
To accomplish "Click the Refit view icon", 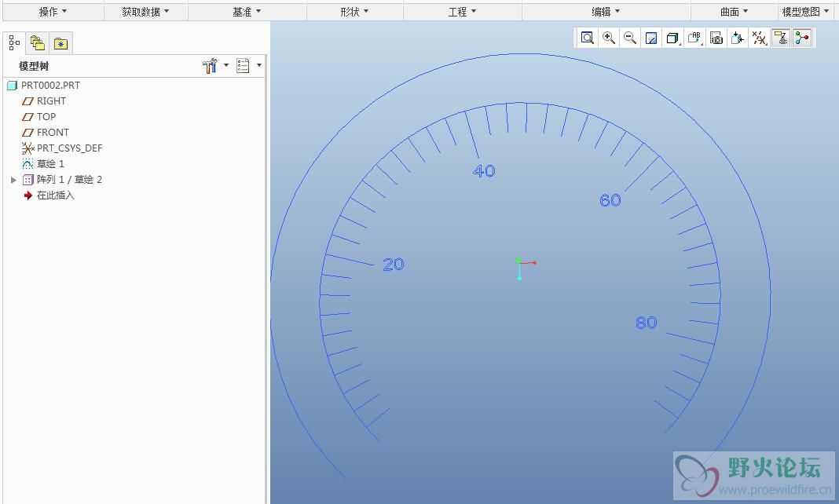I will pyautogui.click(x=588, y=38).
